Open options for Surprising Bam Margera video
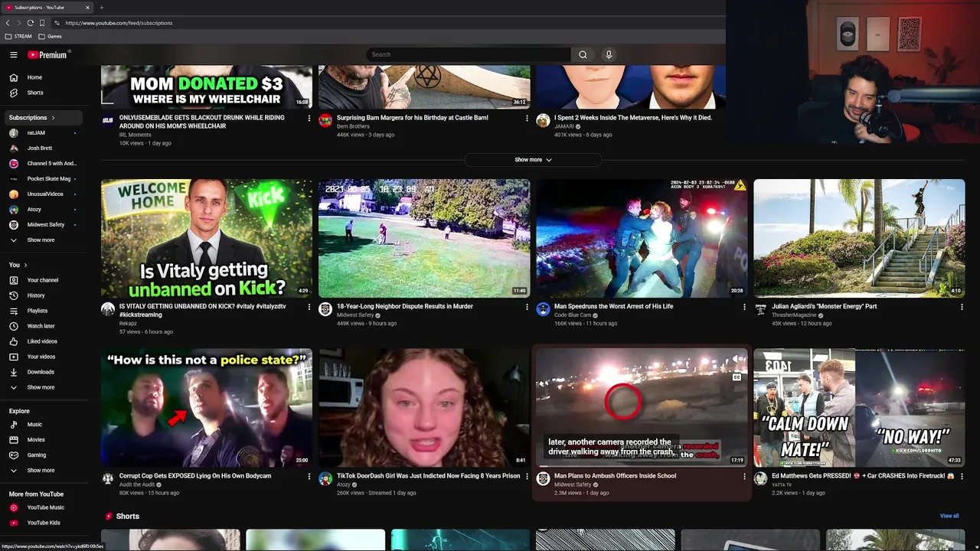Screen dimensions: 980x551 527,119
